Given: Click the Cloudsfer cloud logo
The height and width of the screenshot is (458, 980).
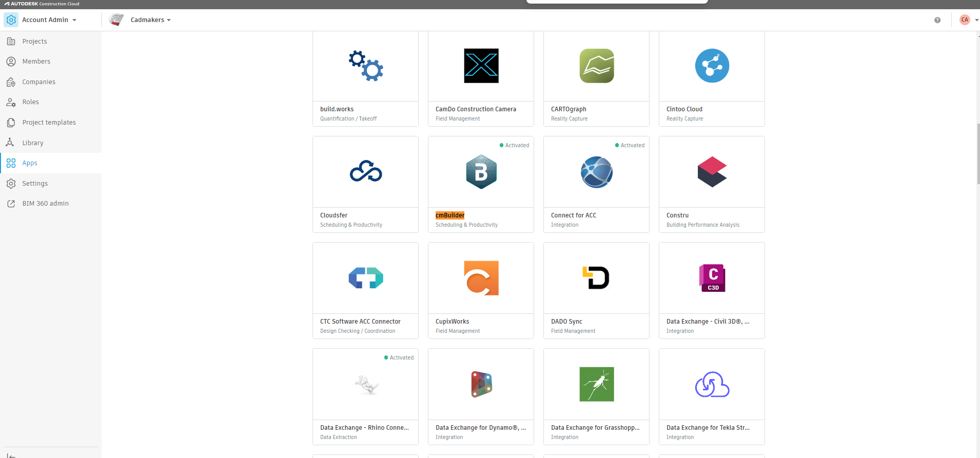Looking at the screenshot, I should click(x=366, y=172).
